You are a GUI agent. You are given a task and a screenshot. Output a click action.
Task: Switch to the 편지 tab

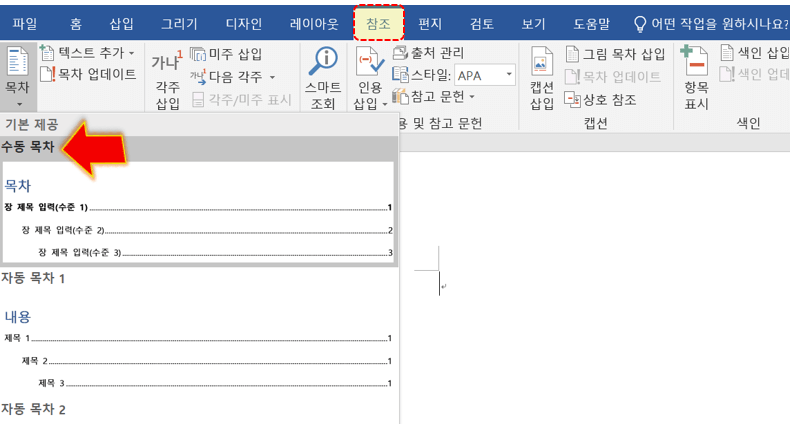(430, 24)
